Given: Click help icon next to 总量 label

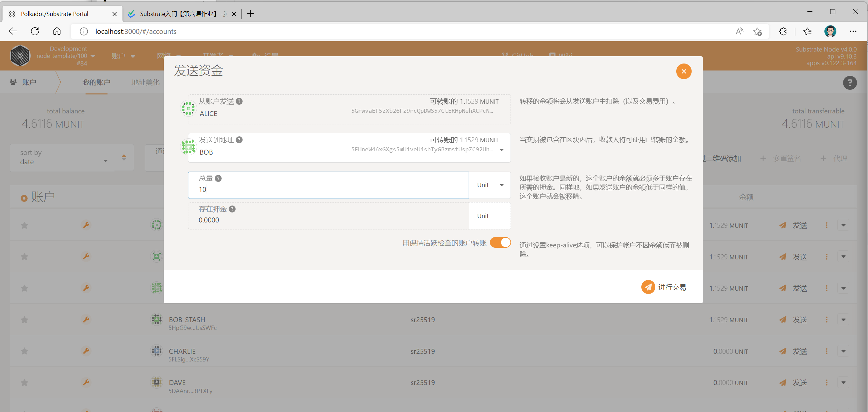Looking at the screenshot, I should pyautogui.click(x=218, y=178).
